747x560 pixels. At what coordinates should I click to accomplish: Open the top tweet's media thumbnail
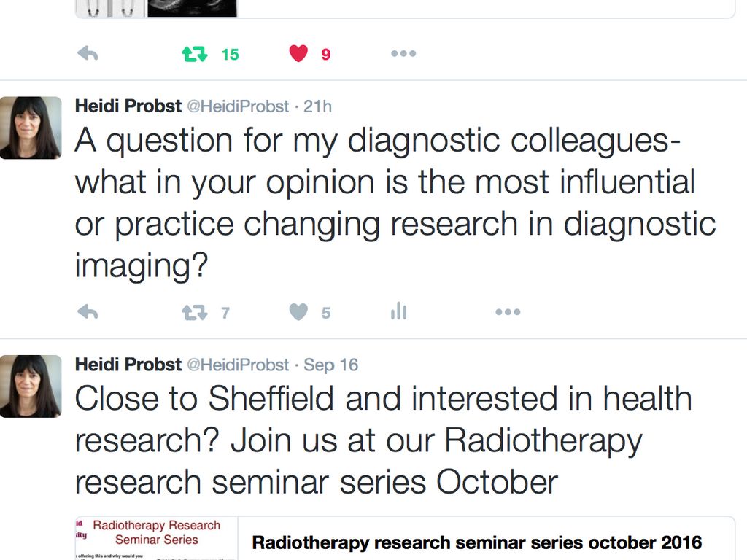(x=156, y=8)
